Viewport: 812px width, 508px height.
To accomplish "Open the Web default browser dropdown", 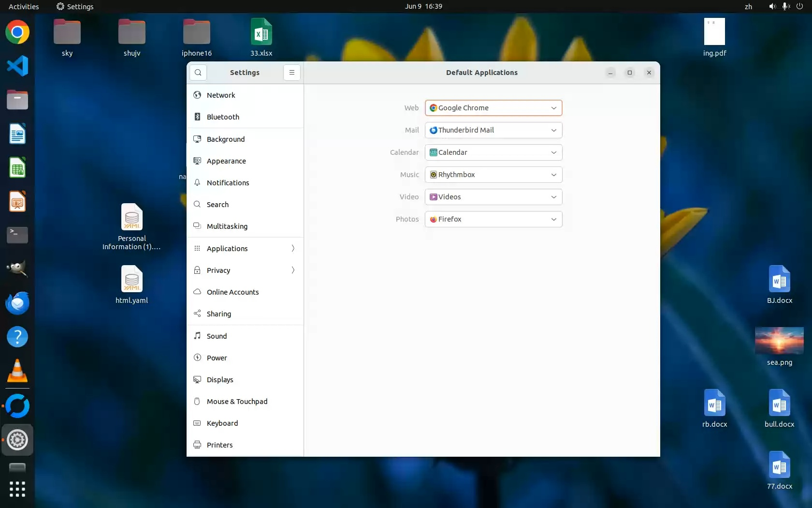I will click(x=493, y=108).
